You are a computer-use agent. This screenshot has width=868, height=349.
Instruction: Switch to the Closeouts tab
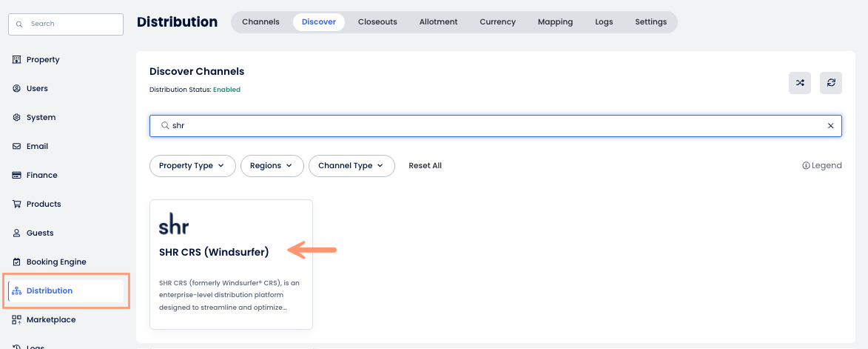click(377, 22)
